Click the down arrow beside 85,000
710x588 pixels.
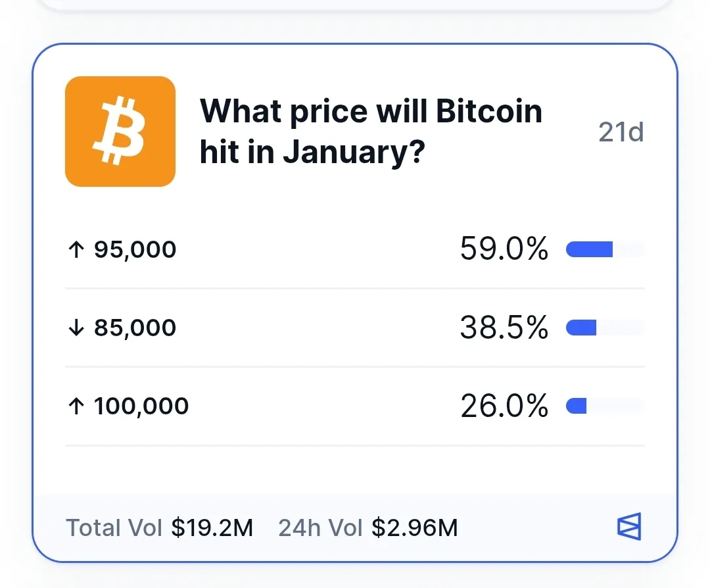(76, 328)
